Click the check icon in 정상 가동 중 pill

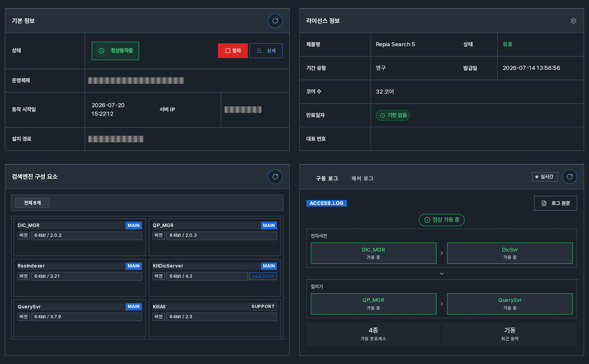427,220
